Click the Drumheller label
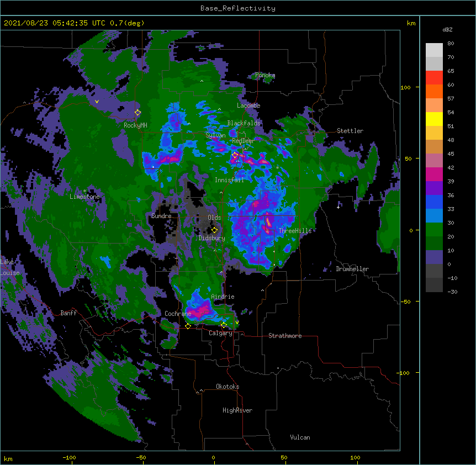The height and width of the screenshot is (465, 476). [x=352, y=269]
